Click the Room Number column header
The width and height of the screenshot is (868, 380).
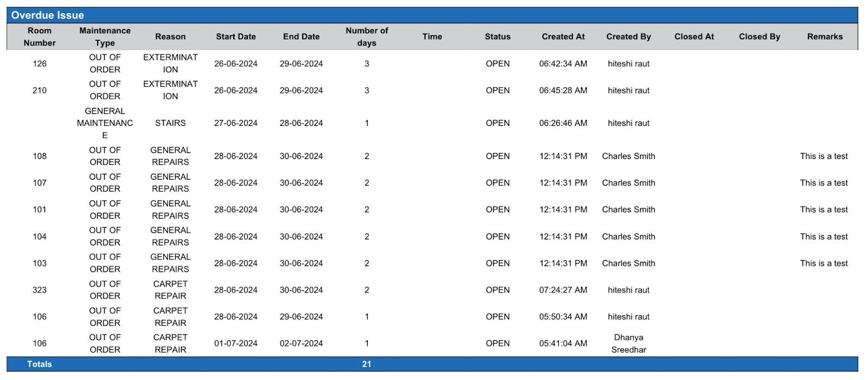click(x=40, y=36)
